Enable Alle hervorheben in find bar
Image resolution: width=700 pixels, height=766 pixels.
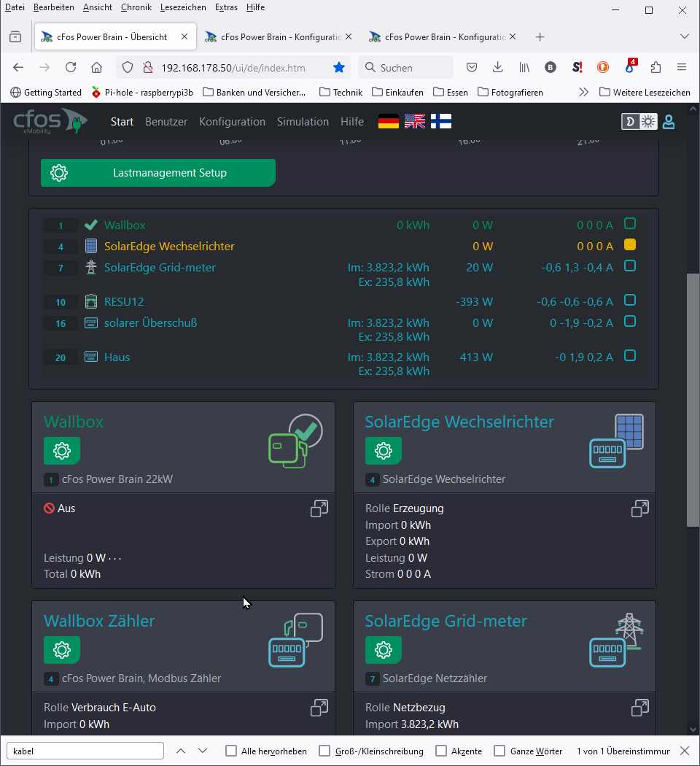point(231,751)
